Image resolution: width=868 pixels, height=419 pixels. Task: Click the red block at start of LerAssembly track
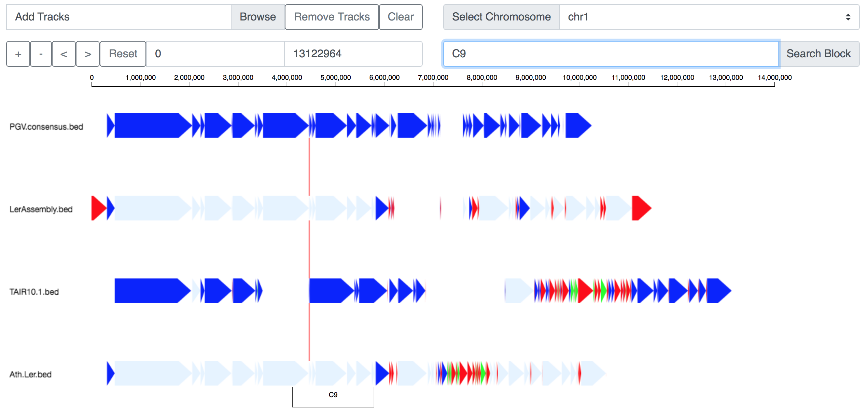click(99, 208)
